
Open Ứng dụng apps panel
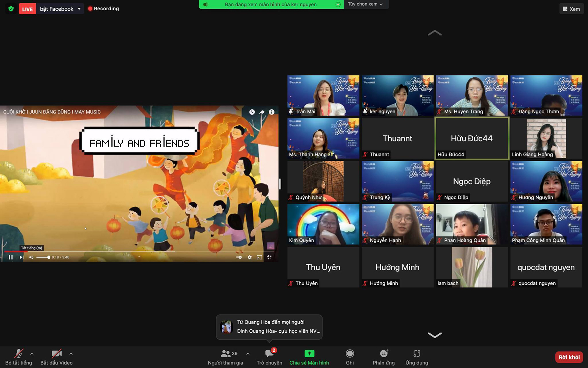point(417,354)
